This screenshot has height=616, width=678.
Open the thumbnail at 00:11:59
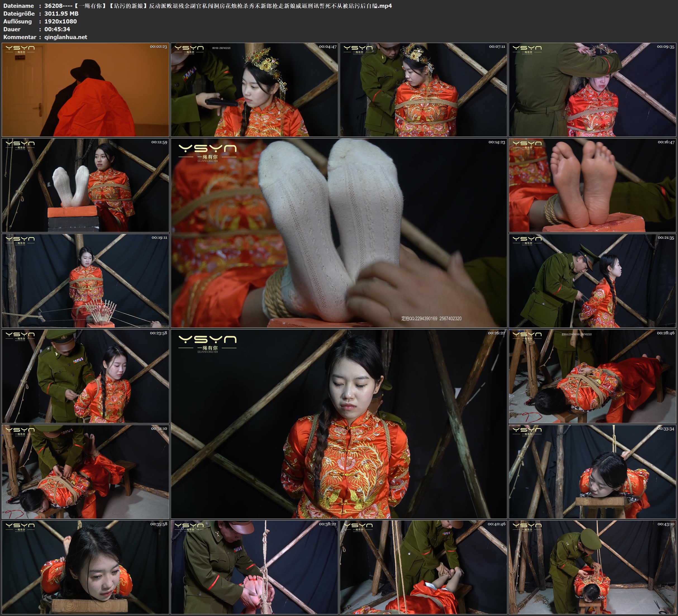click(x=85, y=185)
